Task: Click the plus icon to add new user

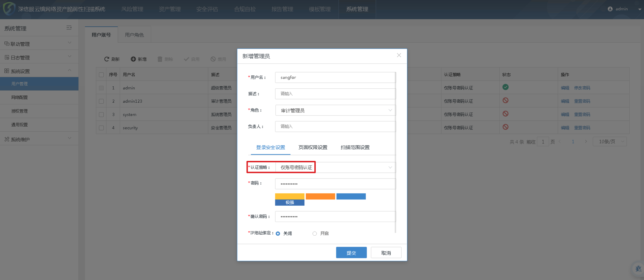Action: (133, 59)
